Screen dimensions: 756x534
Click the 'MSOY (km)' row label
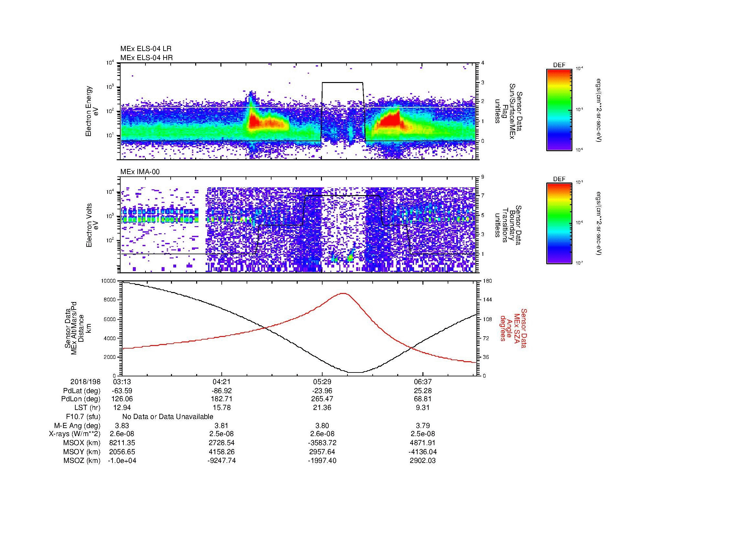pyautogui.click(x=82, y=452)
